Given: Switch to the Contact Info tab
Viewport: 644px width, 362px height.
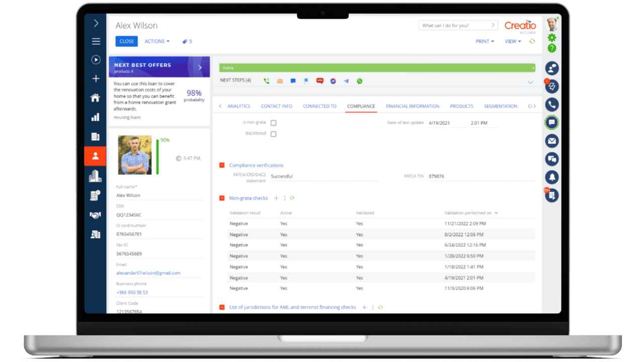Looking at the screenshot, I should click(276, 106).
